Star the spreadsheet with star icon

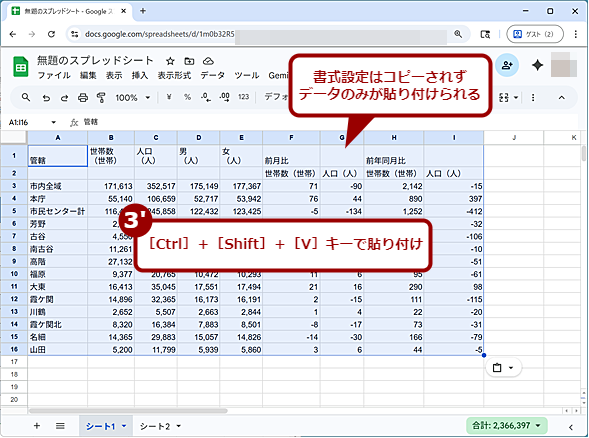[x=170, y=61]
